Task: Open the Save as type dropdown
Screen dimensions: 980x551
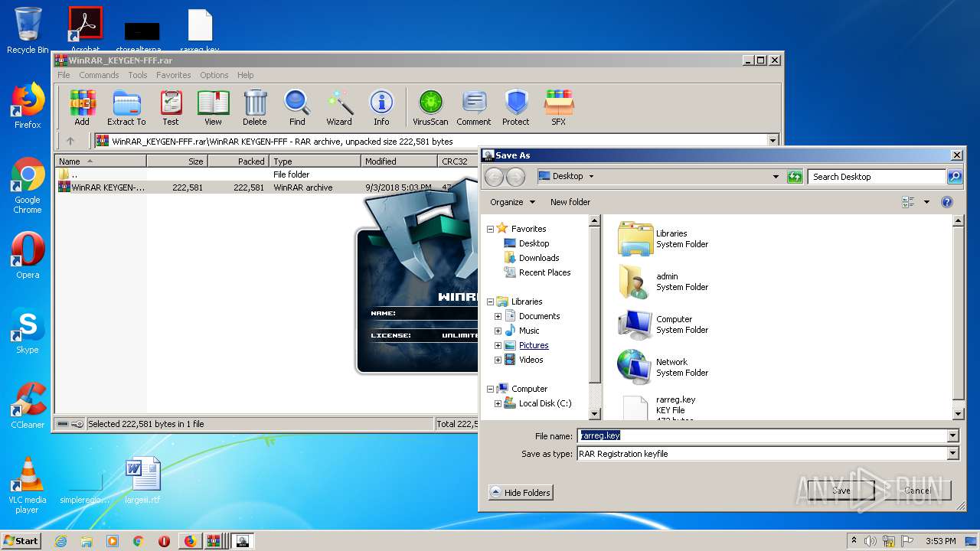Action: 953,454
